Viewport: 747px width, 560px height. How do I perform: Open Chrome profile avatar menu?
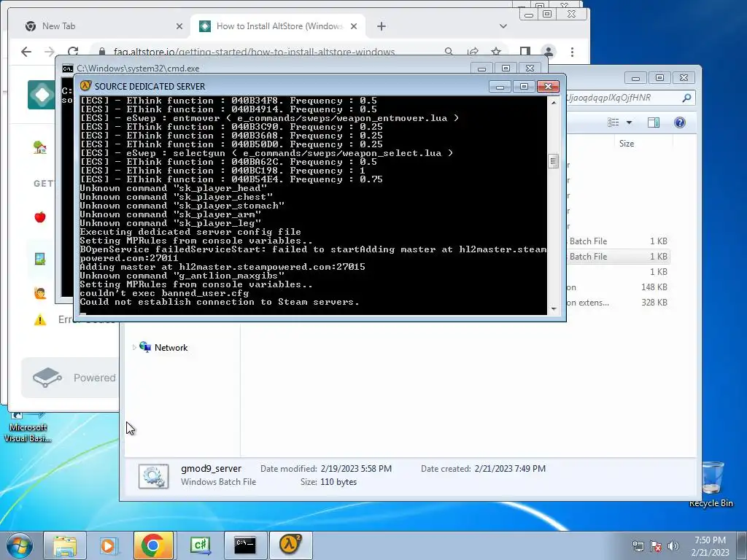(x=549, y=52)
